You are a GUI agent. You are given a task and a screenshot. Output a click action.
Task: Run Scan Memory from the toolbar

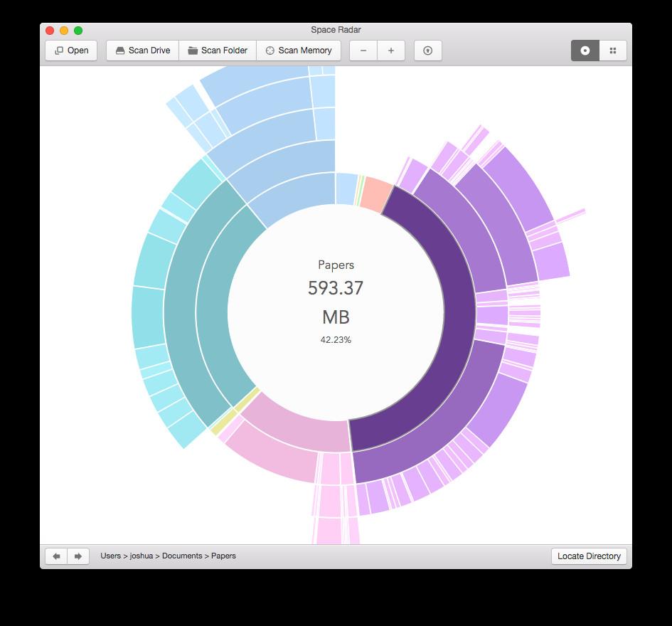tap(299, 51)
